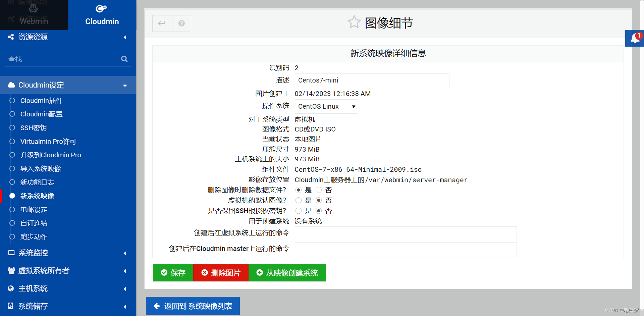Click the 主机系统 globe icon in sidebar
Screen dimensions: 644x316
[10, 288]
